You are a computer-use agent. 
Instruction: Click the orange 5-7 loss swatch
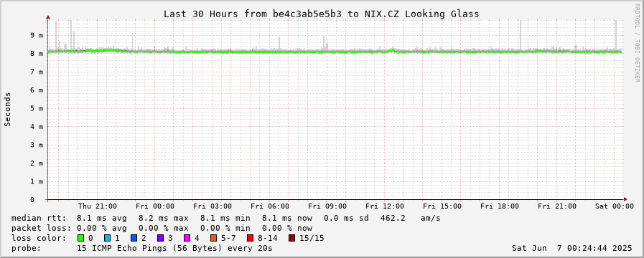pyautogui.click(x=213, y=238)
